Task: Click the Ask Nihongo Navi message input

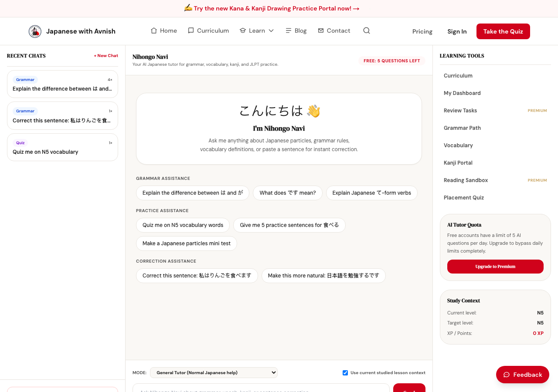Action: 261,388
